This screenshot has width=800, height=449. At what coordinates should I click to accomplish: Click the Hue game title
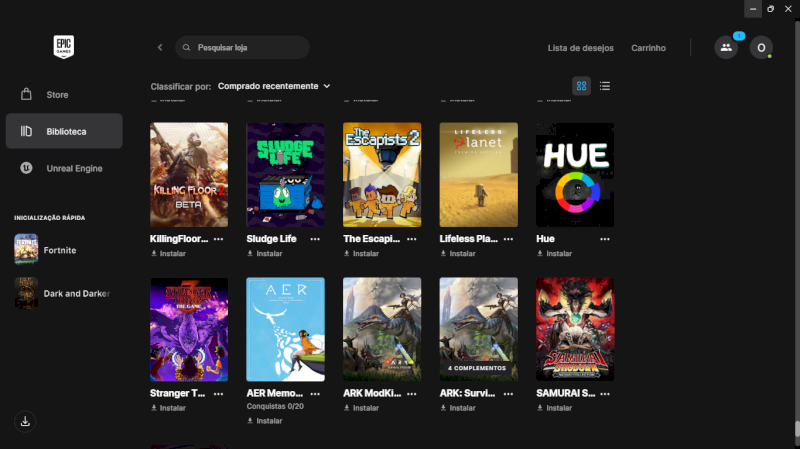pyautogui.click(x=545, y=239)
